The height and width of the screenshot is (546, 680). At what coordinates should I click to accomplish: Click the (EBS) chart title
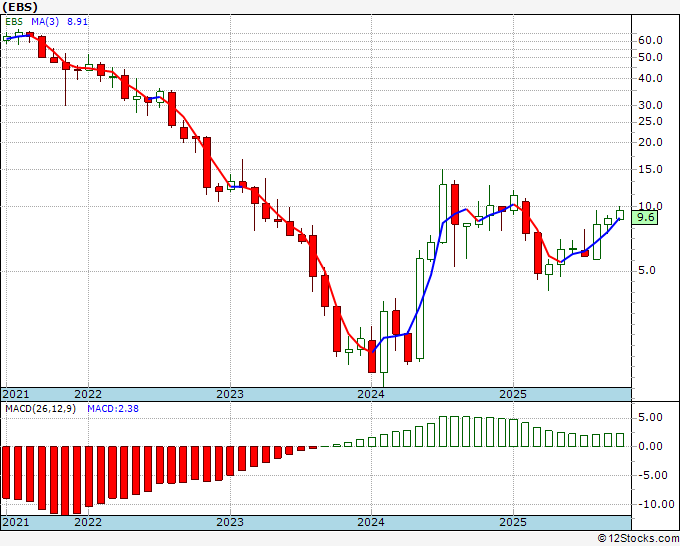[x=20, y=7]
